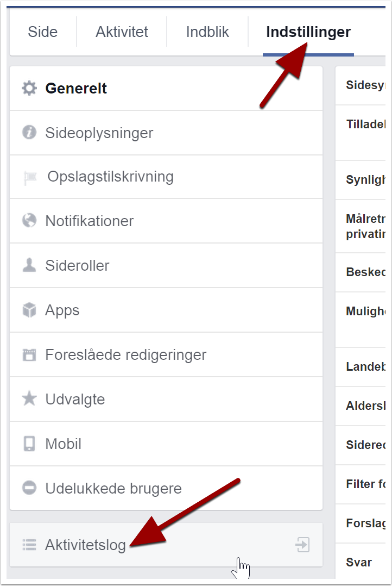The image size is (392, 586).
Task: Go to the Indblik tab
Action: click(207, 32)
